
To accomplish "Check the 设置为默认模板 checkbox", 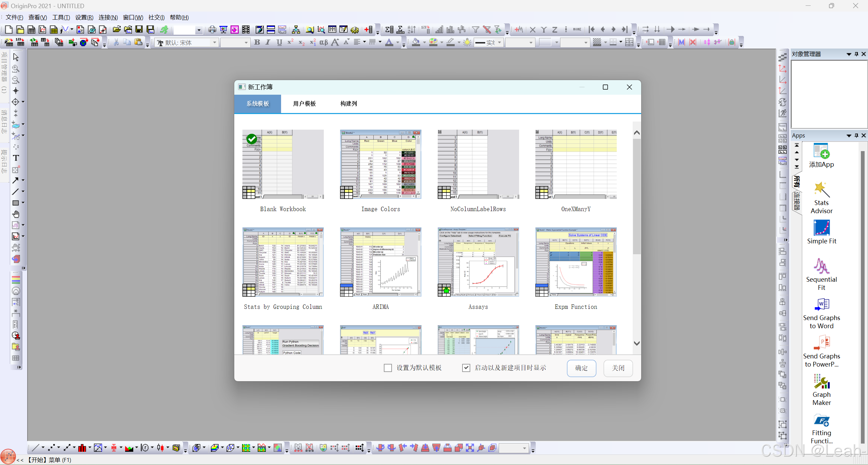I will 388,368.
